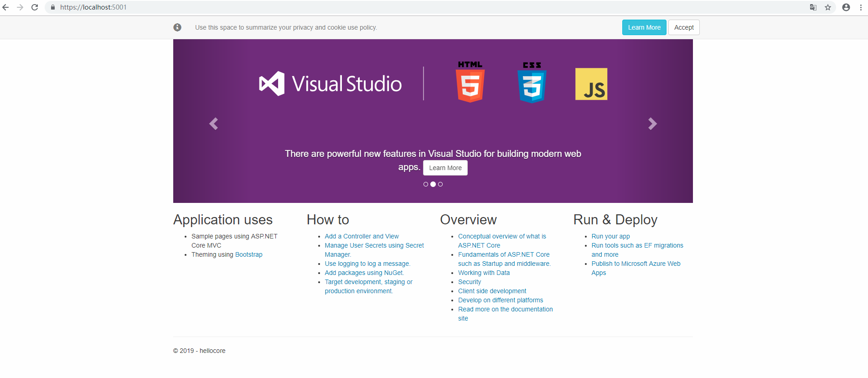Click the HTML5 logo in banner

tap(470, 82)
